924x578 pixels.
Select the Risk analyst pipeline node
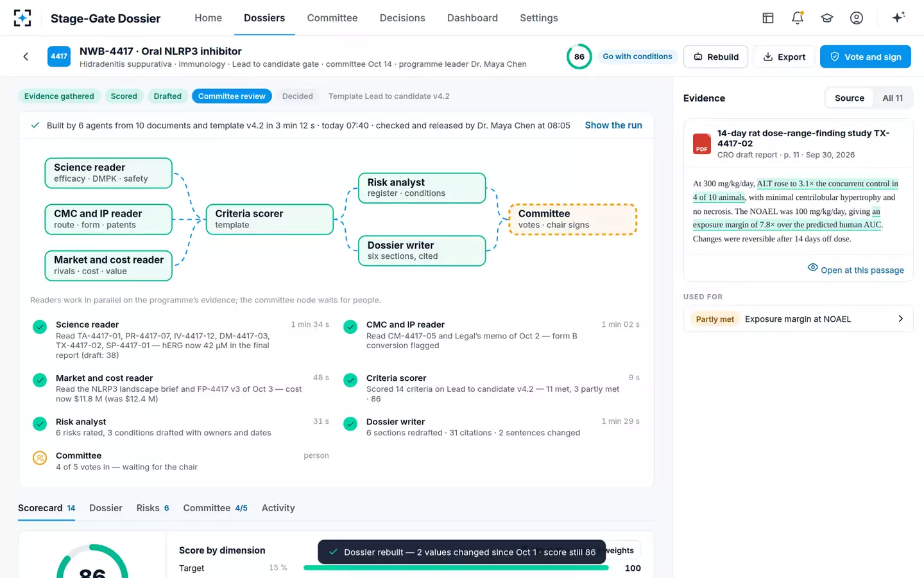[x=422, y=188]
